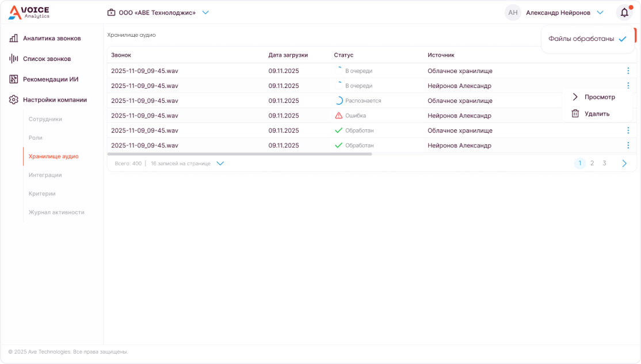641x364 pixels.
Task: Open the Журнал активности subsection
Action: [56, 212]
